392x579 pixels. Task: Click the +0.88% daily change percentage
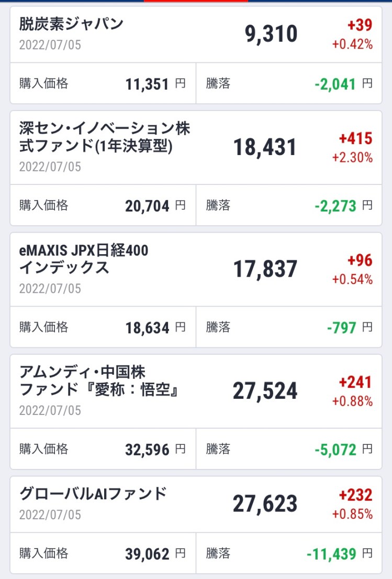pos(352,401)
